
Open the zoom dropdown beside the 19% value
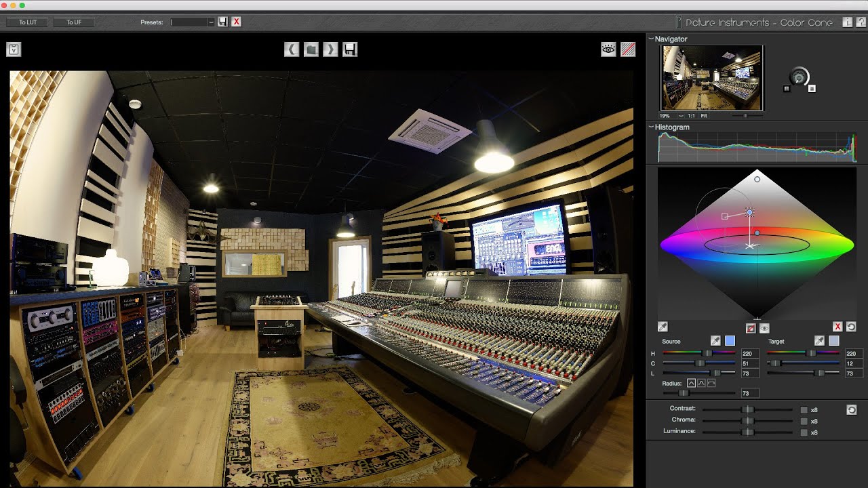pyautogui.click(x=681, y=116)
